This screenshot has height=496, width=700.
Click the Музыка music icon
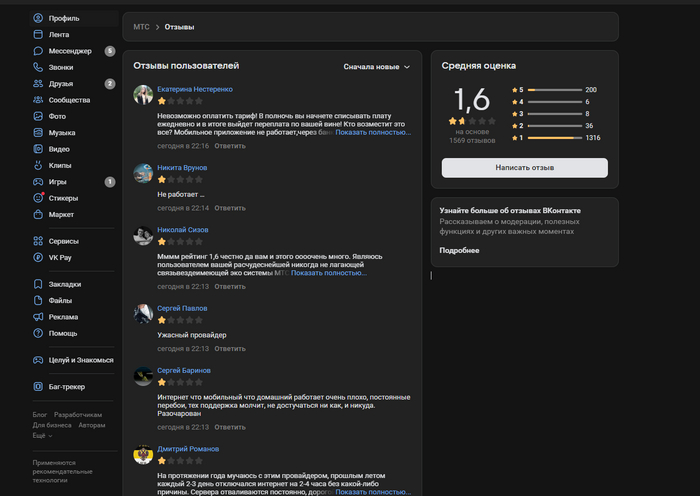[38, 133]
